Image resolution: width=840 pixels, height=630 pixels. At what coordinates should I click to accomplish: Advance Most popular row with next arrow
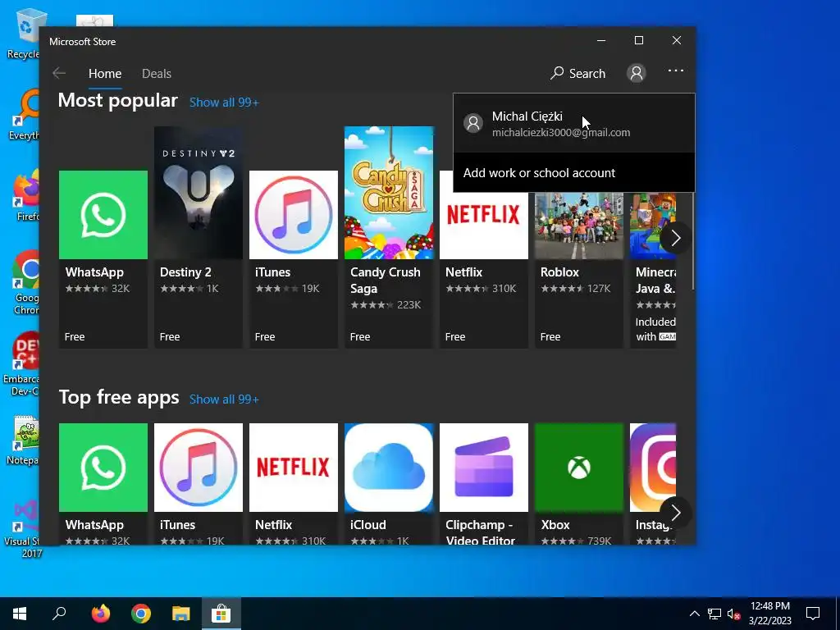tap(676, 238)
